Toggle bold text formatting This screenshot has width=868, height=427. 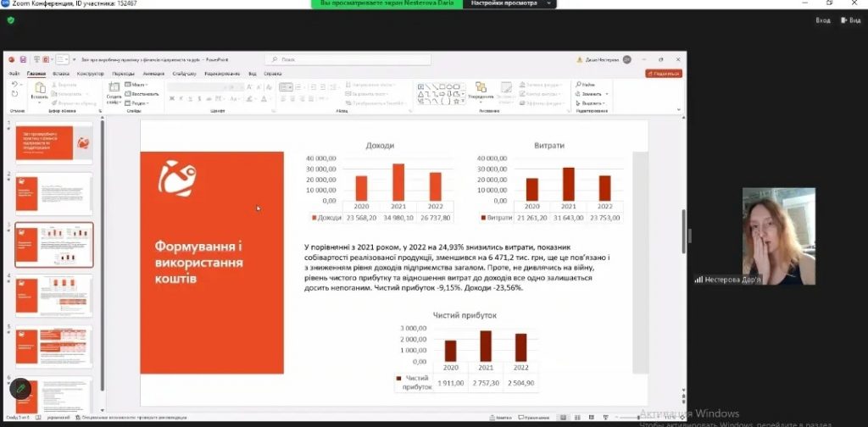pos(171,98)
